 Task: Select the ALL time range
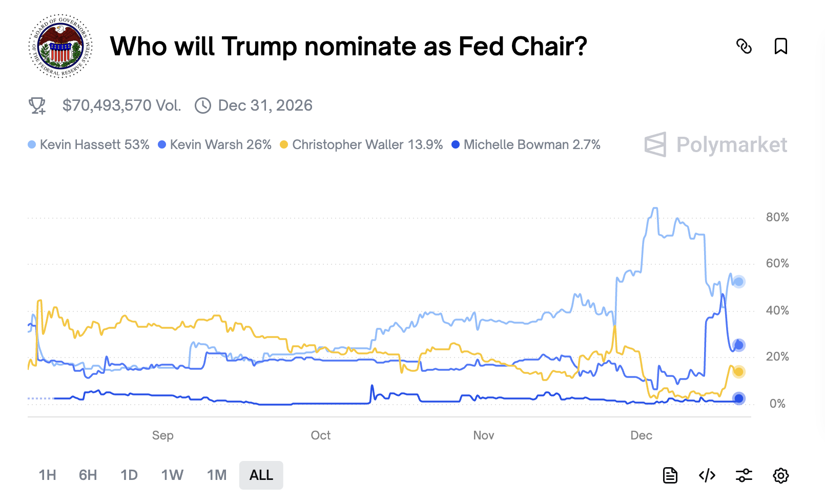click(261, 475)
